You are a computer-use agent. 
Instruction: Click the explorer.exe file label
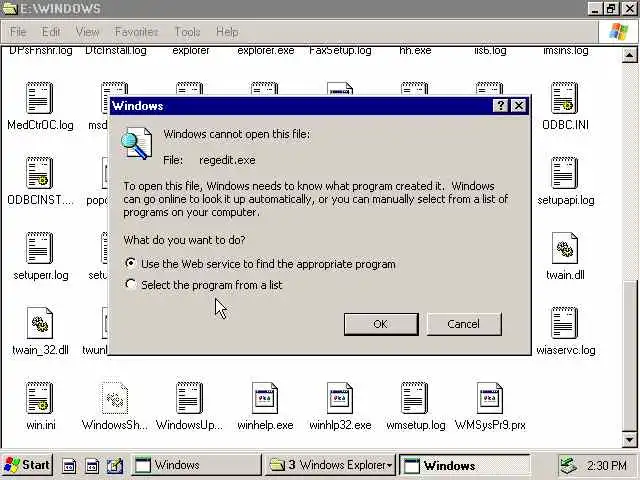266,51
